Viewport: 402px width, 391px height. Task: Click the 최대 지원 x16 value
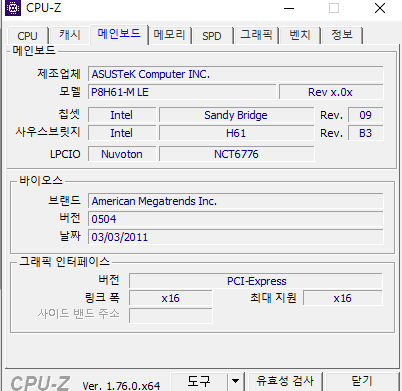pyautogui.click(x=343, y=298)
